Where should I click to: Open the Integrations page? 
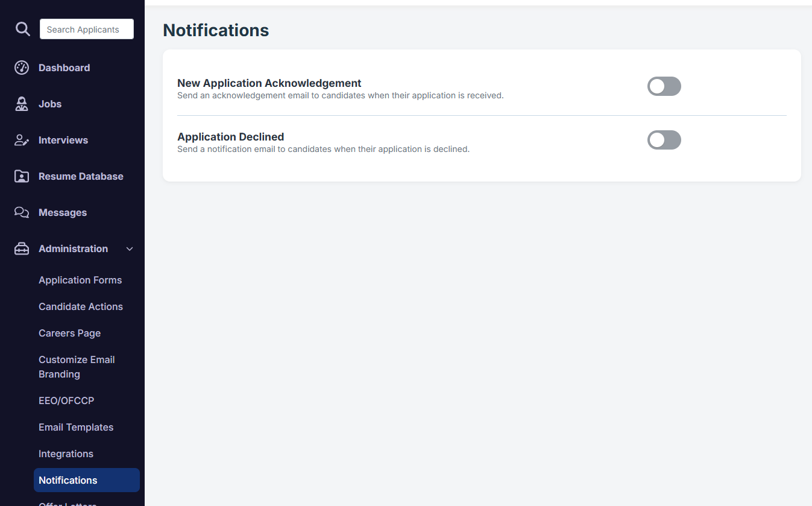pos(66,454)
